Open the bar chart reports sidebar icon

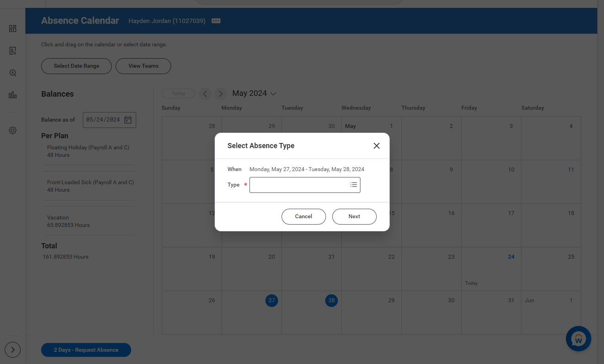pos(13,95)
